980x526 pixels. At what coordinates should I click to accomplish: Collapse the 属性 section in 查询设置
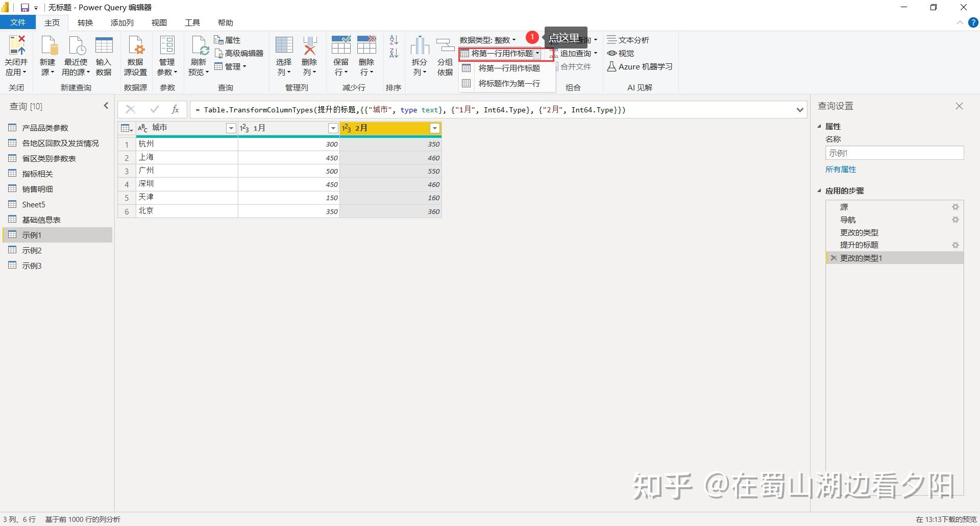click(x=820, y=126)
